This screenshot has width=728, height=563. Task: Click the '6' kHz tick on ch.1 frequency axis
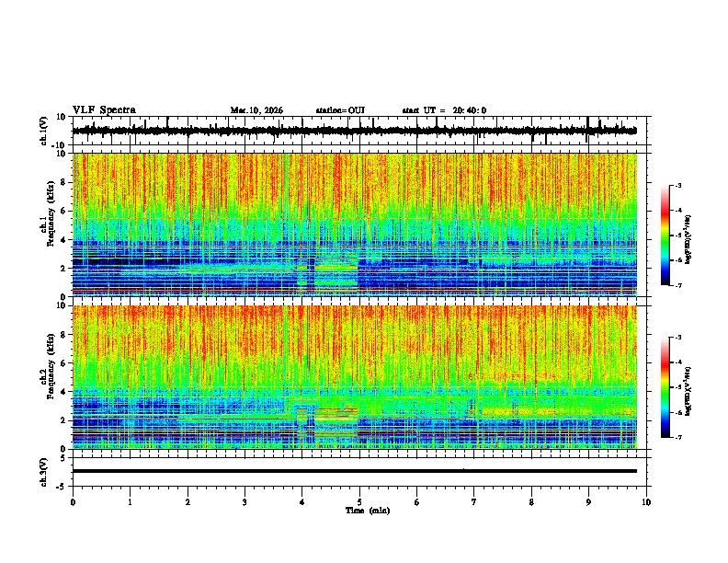coord(64,211)
